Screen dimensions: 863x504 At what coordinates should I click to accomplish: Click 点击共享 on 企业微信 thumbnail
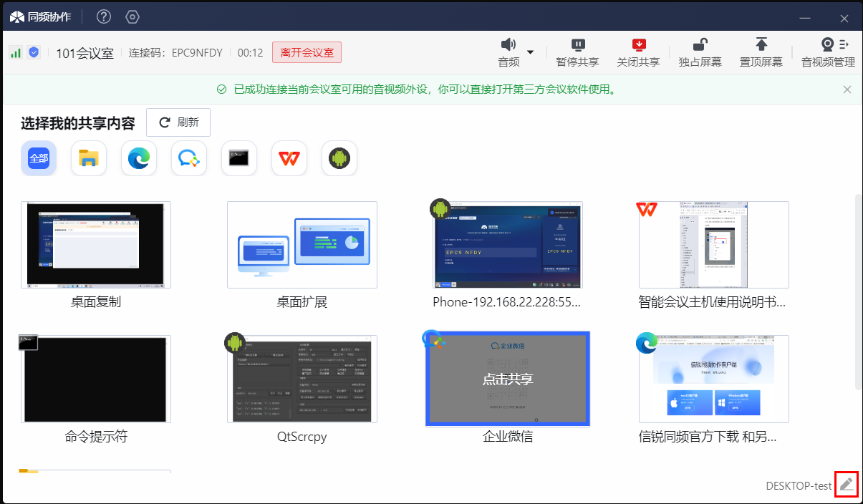508,379
